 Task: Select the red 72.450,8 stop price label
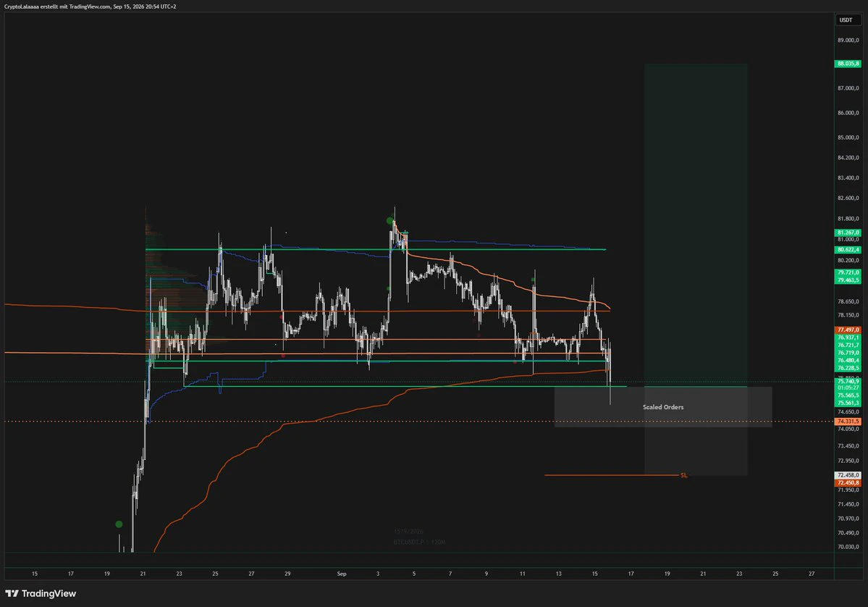click(x=848, y=483)
